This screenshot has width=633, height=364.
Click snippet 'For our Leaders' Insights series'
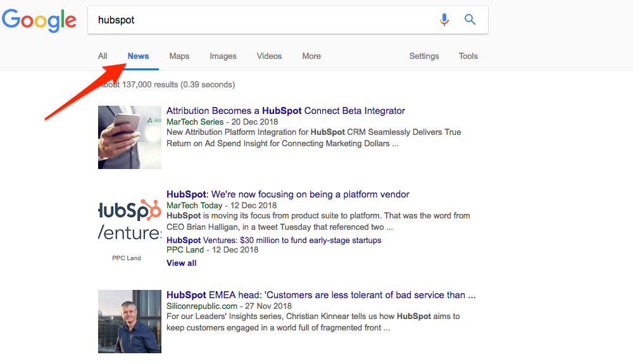(313, 322)
